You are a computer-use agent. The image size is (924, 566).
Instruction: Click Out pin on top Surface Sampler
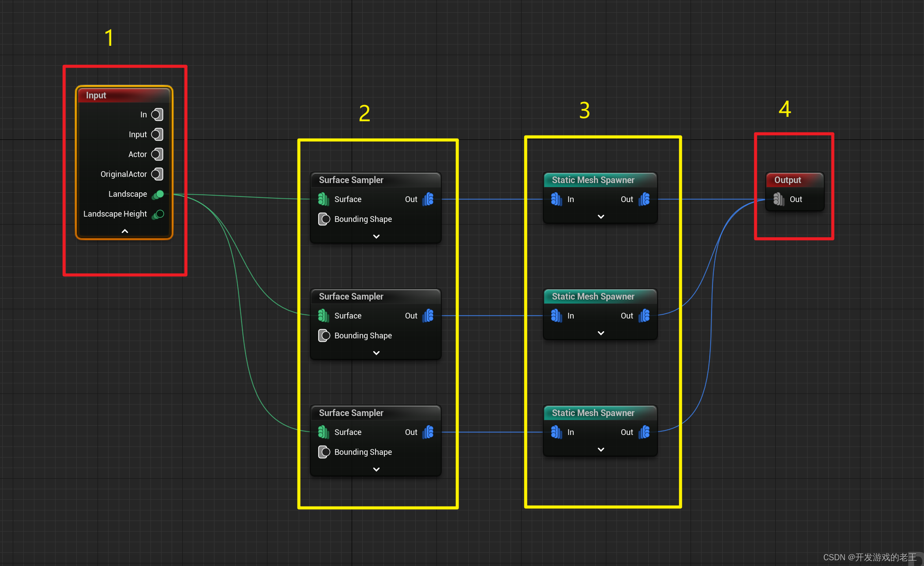click(428, 199)
